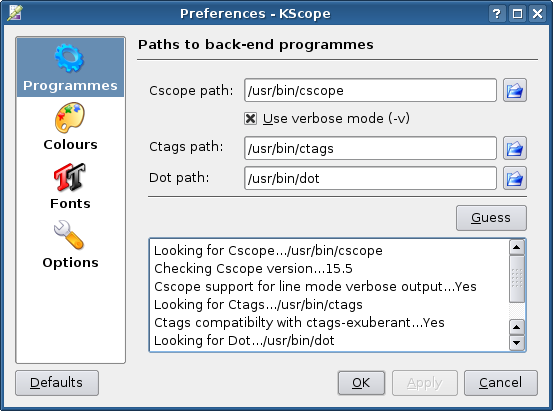The height and width of the screenshot is (411, 553).
Task: Toggle Use verbose mode checkbox
Action: point(250,119)
